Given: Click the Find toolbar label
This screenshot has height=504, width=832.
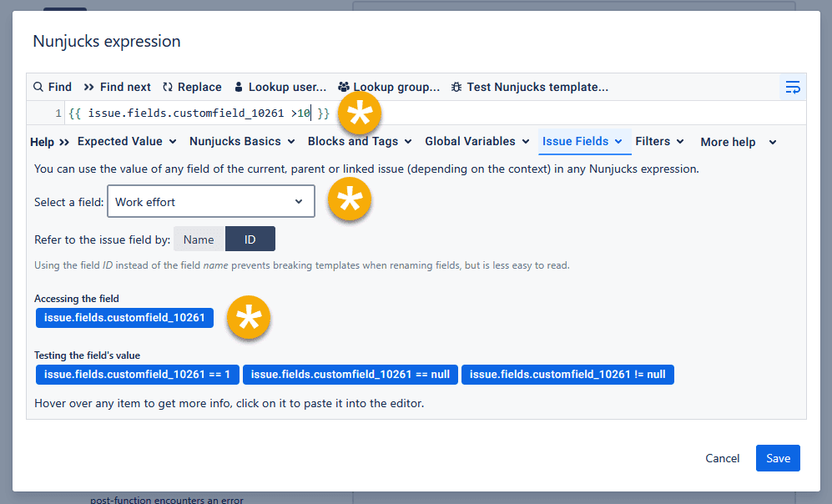Looking at the screenshot, I should tap(60, 87).
